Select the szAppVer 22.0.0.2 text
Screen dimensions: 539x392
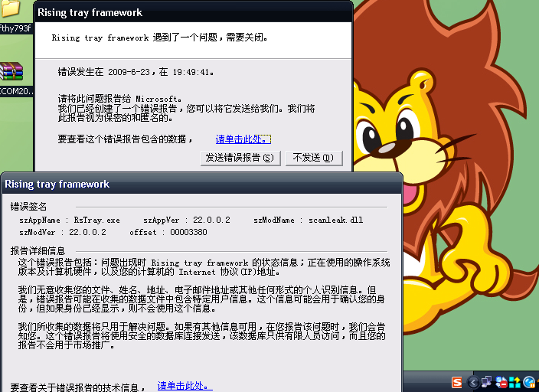(187, 220)
